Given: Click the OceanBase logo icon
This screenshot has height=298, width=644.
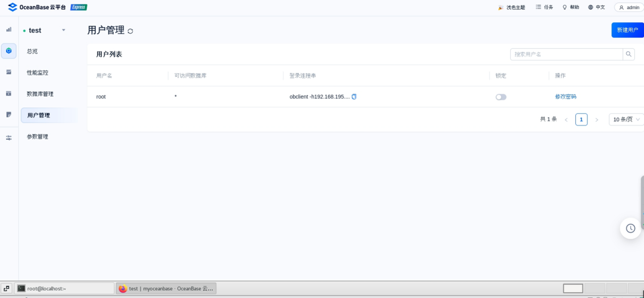Looking at the screenshot, I should tap(13, 7).
